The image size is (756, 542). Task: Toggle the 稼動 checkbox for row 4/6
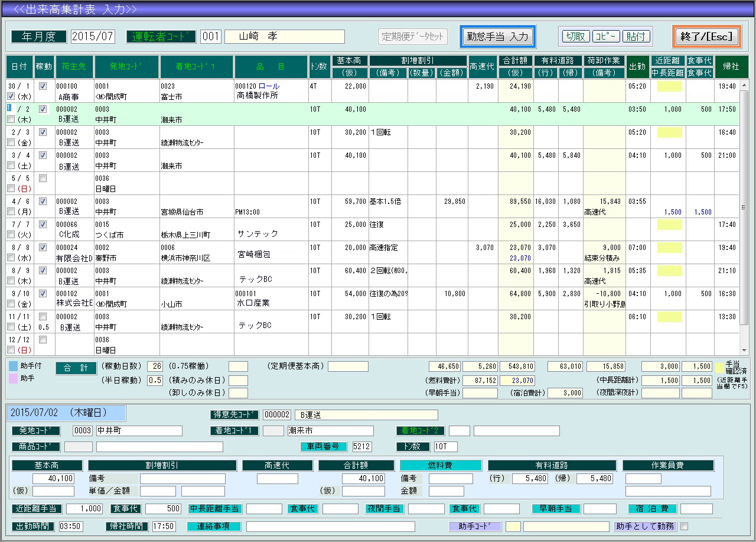coord(43,201)
